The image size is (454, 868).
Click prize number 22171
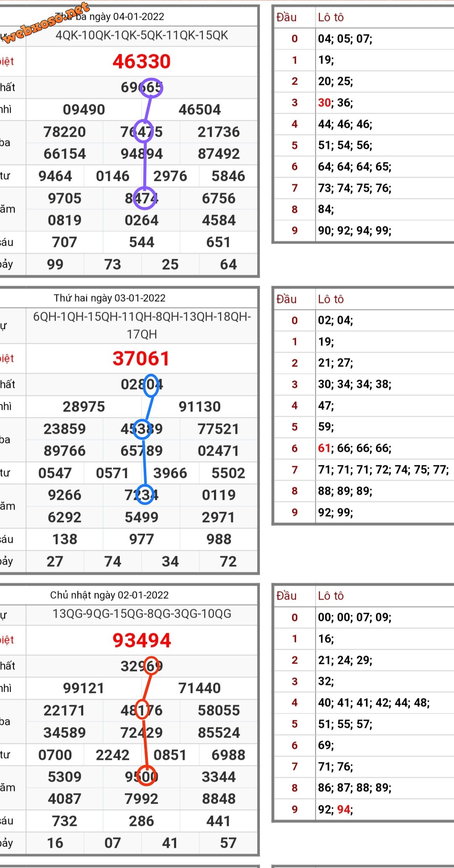click(x=65, y=711)
